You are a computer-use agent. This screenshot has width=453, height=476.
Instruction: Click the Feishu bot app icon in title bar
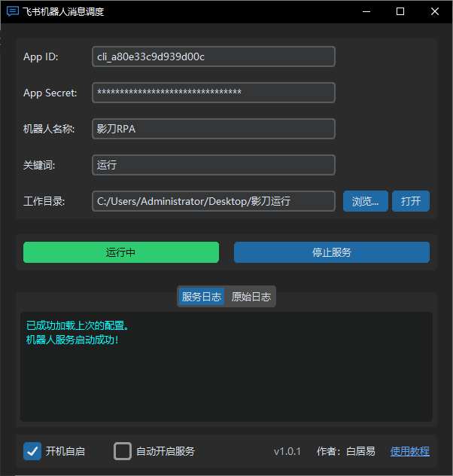13,12
